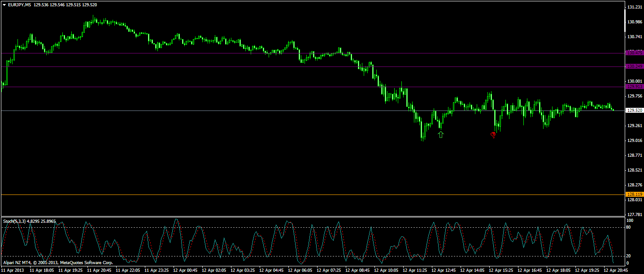Select the orange 128.119 price level tag

pos(635,194)
